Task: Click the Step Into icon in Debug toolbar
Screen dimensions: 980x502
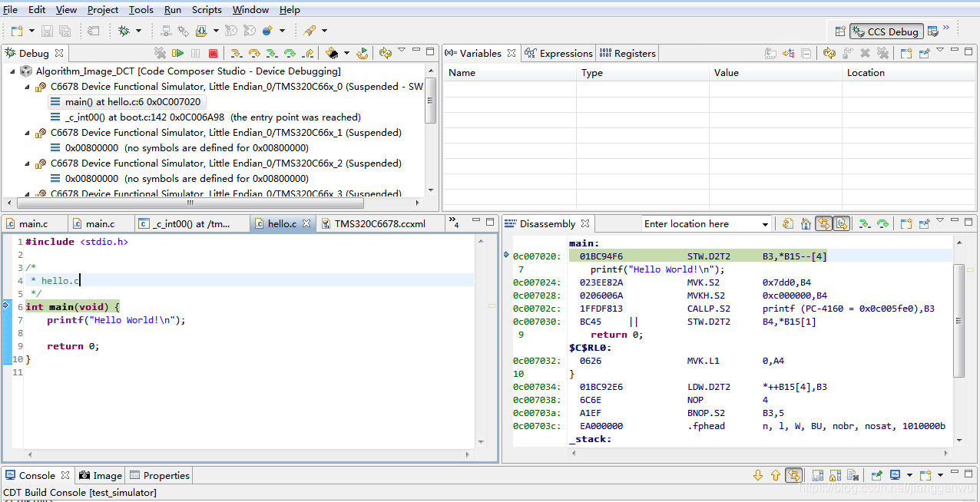Action: point(237,53)
